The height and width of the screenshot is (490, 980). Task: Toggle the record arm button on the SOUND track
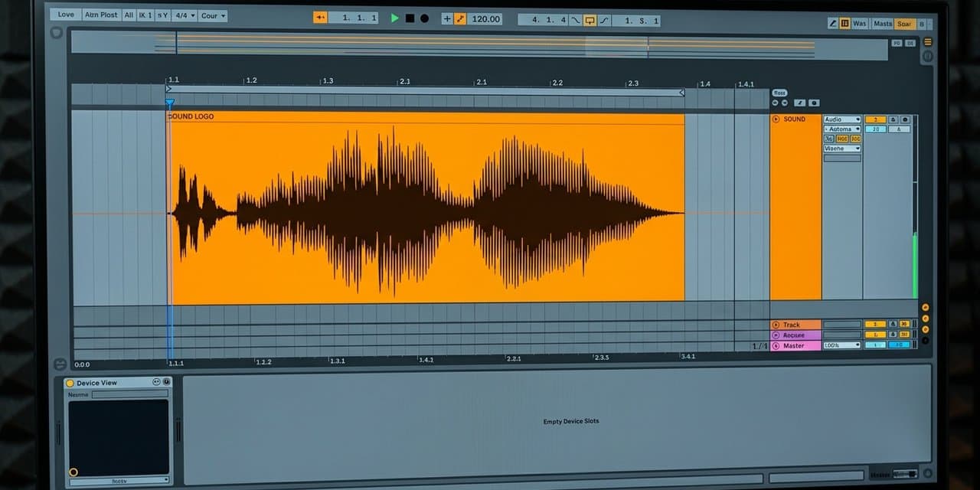click(905, 119)
